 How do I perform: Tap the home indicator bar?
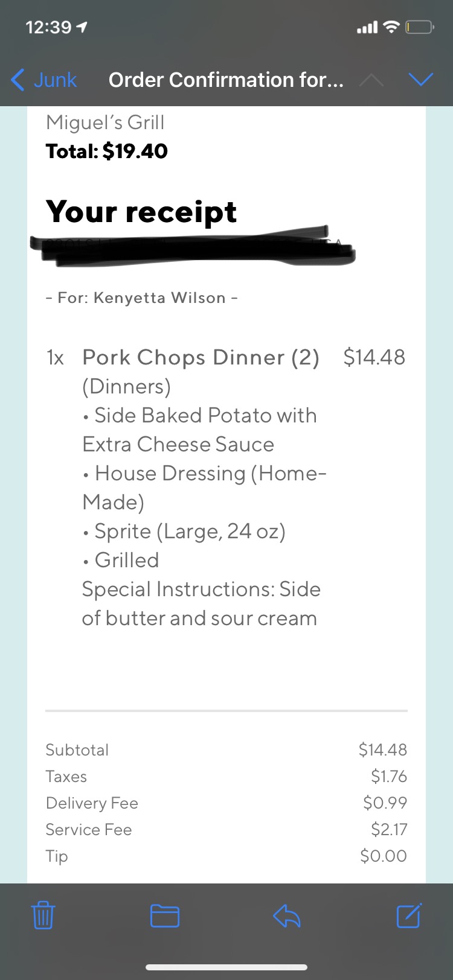click(x=226, y=967)
